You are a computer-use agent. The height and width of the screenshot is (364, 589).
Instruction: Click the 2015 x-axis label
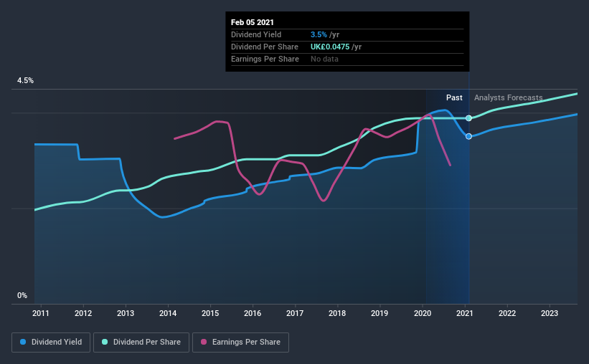210,313
